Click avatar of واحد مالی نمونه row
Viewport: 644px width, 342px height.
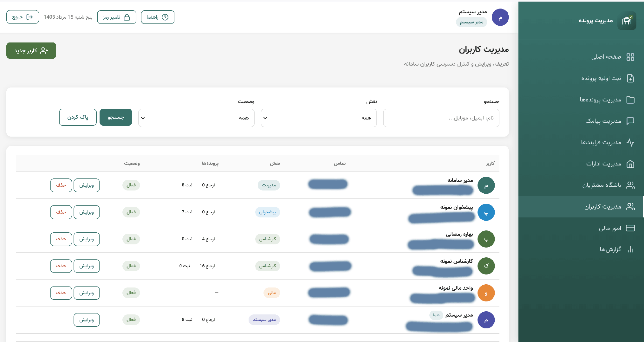486,293
